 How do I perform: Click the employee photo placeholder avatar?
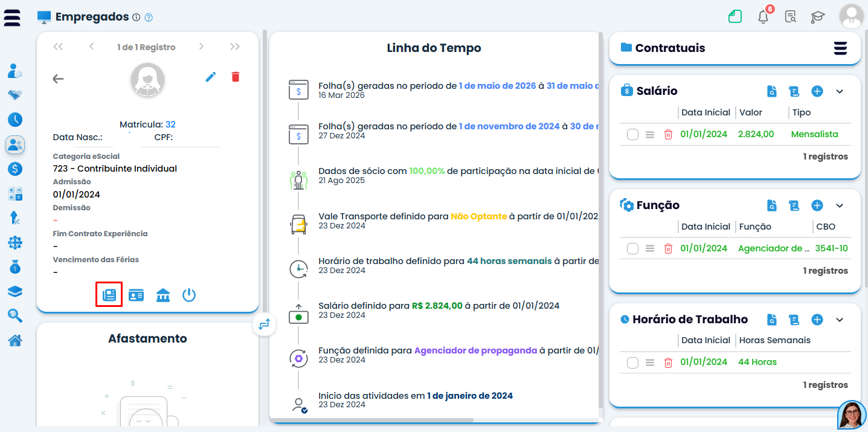tap(147, 80)
